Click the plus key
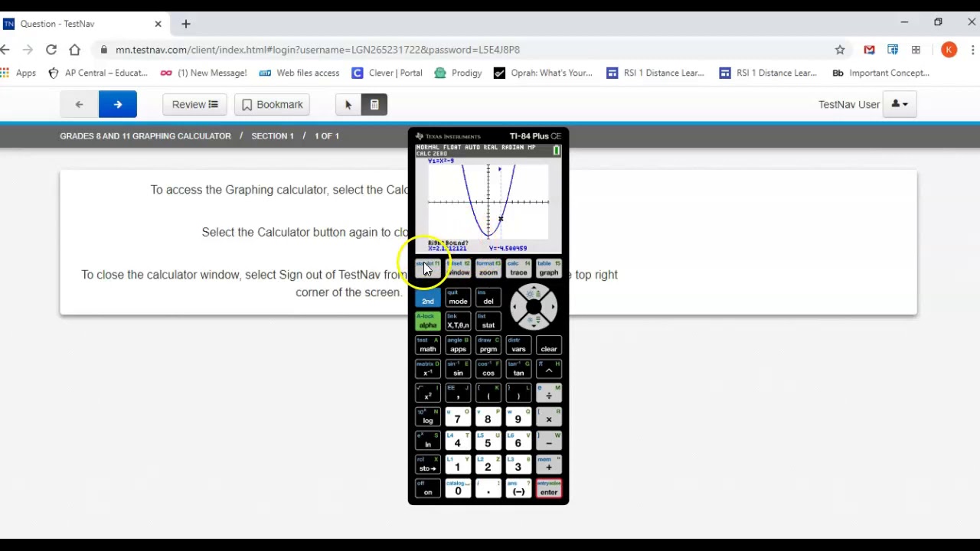 pos(549,464)
